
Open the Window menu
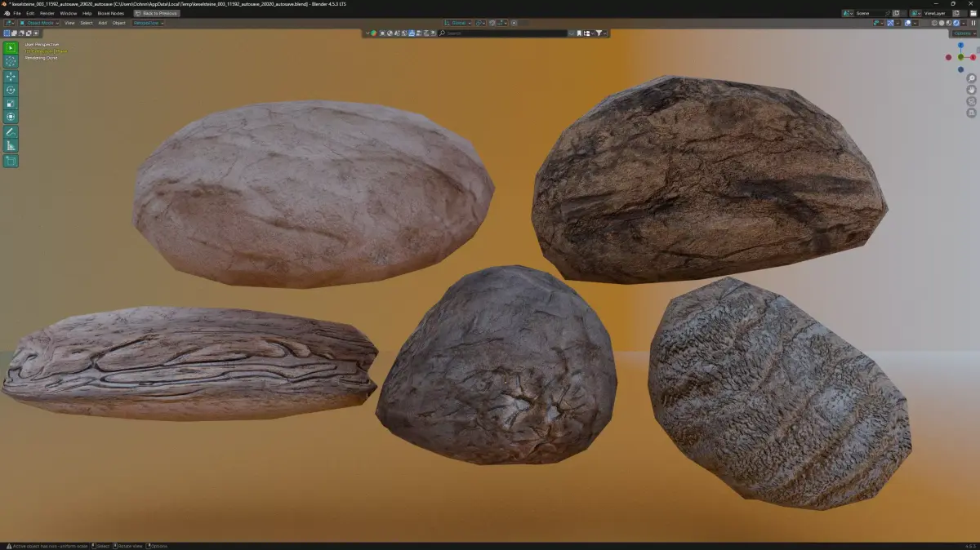point(69,13)
